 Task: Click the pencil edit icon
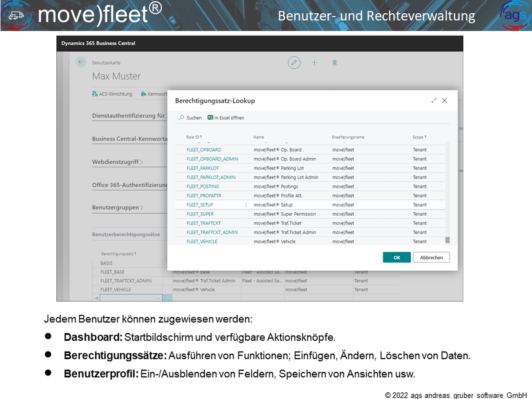point(294,63)
